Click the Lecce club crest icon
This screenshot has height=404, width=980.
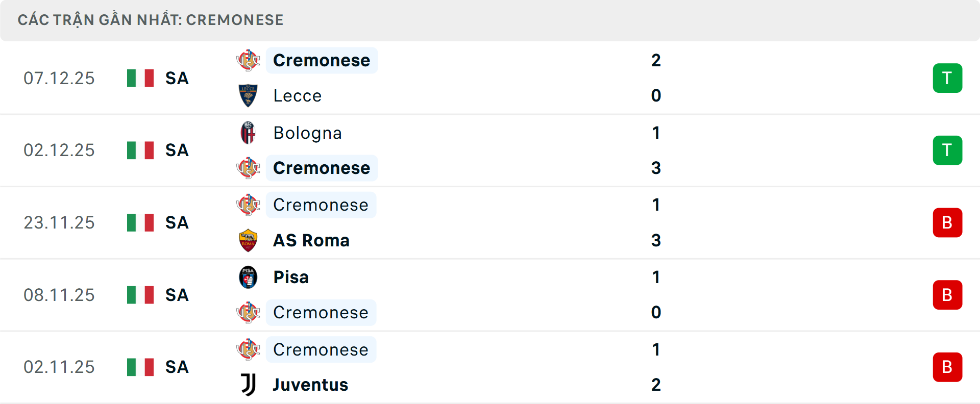point(248,95)
